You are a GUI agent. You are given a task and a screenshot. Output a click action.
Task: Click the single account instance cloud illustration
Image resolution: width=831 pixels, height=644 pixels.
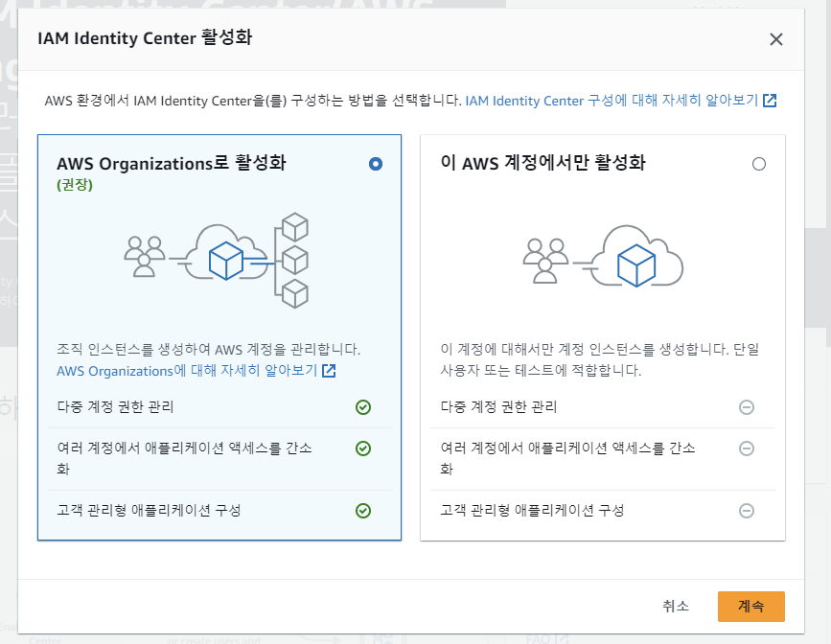click(603, 256)
